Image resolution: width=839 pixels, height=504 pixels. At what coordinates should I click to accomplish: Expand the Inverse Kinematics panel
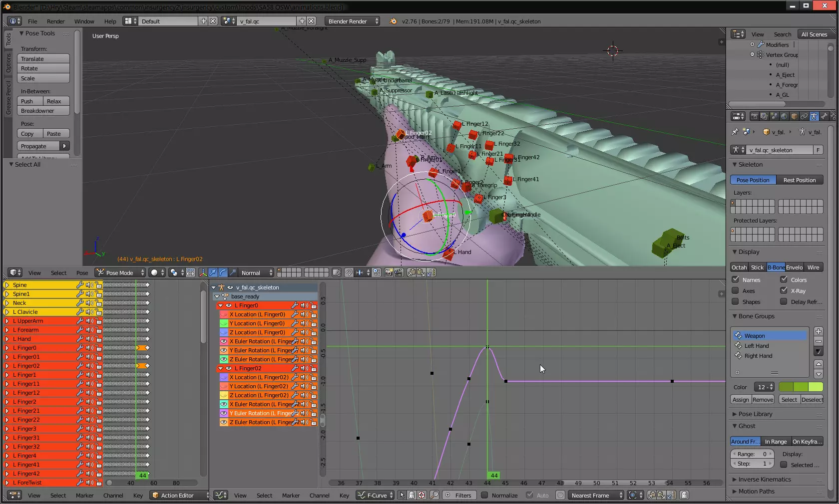[764, 480]
